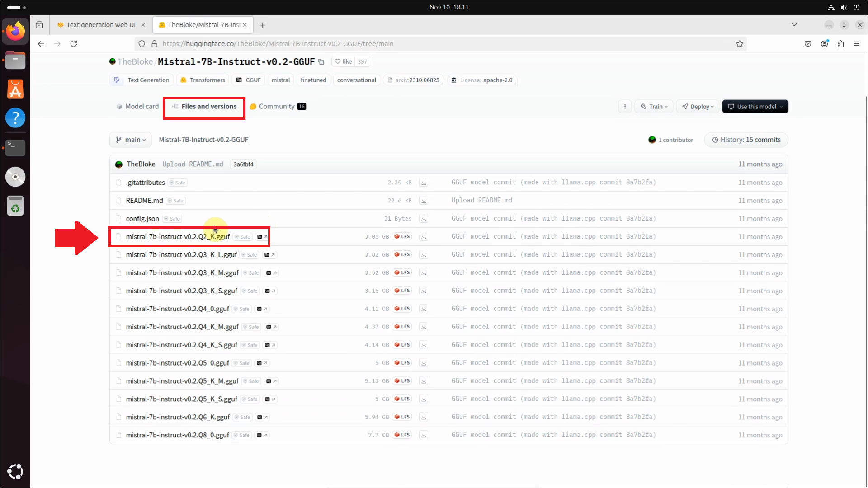Filter by the Text Generation tag
The height and width of the screenshot is (488, 868).
142,80
